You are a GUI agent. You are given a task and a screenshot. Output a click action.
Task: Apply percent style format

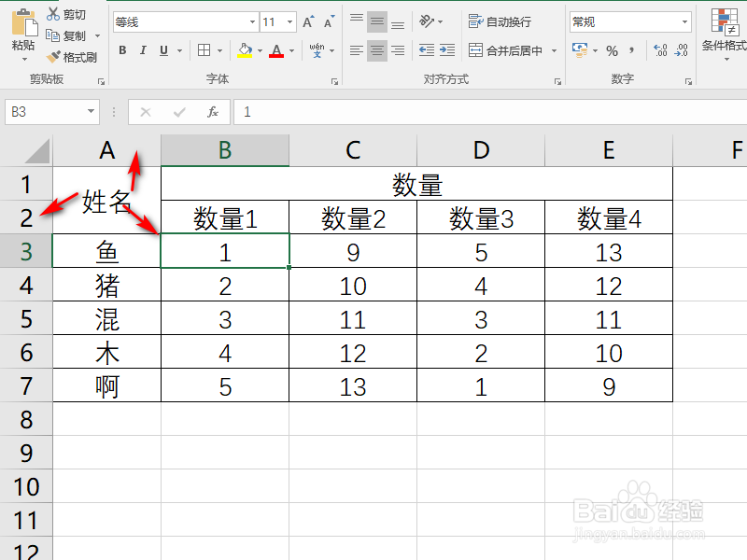click(613, 50)
